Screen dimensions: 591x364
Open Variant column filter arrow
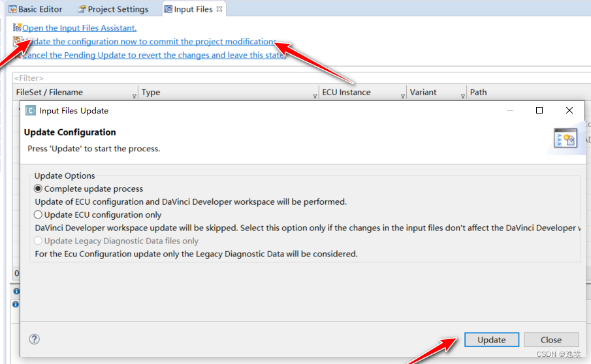pos(463,97)
